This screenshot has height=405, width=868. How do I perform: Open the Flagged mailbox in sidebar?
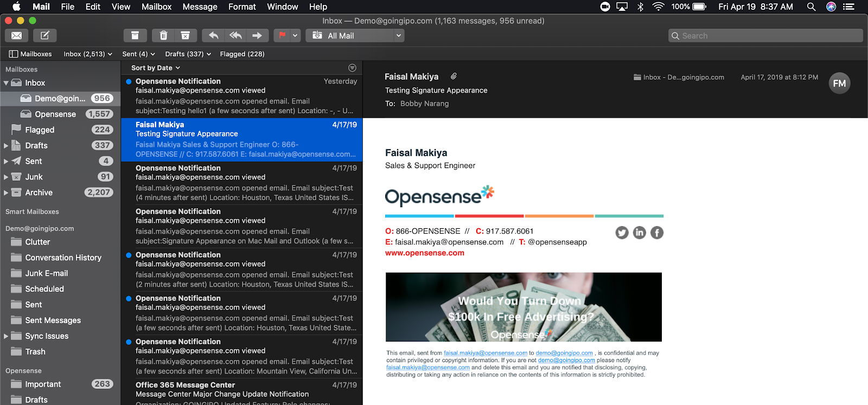pos(60,130)
